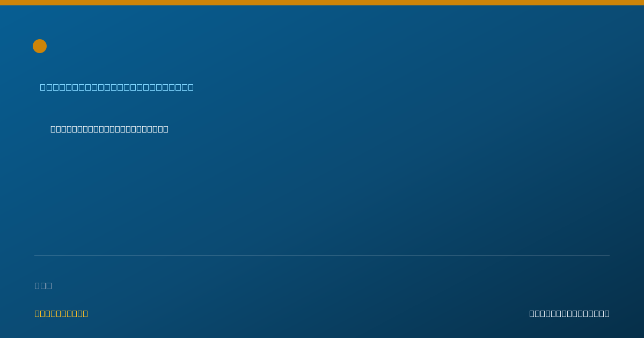Select the light blue headline text
644x338 pixels.
116,87
